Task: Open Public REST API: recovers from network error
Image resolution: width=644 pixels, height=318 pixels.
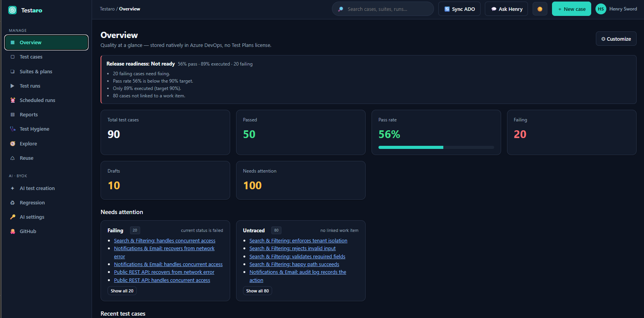Action: (x=164, y=272)
